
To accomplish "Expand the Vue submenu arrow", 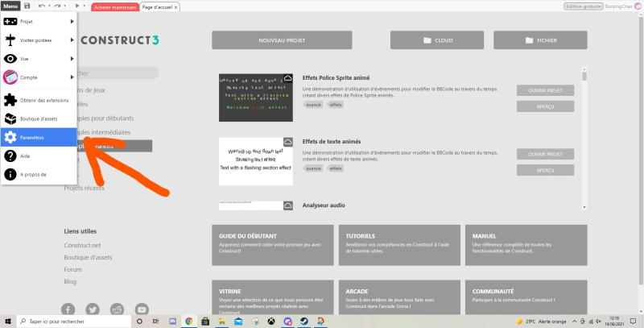I will [x=72, y=59].
